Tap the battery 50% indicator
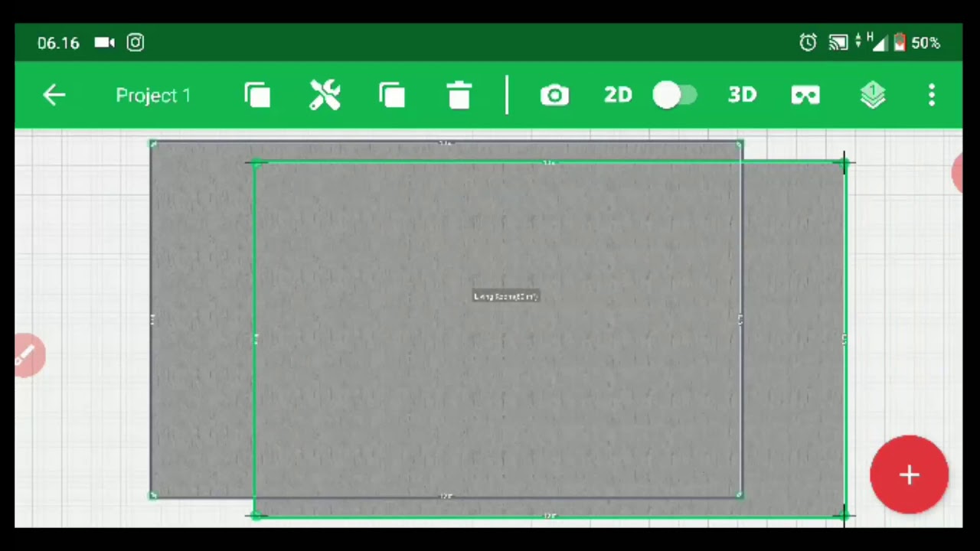 (916, 43)
